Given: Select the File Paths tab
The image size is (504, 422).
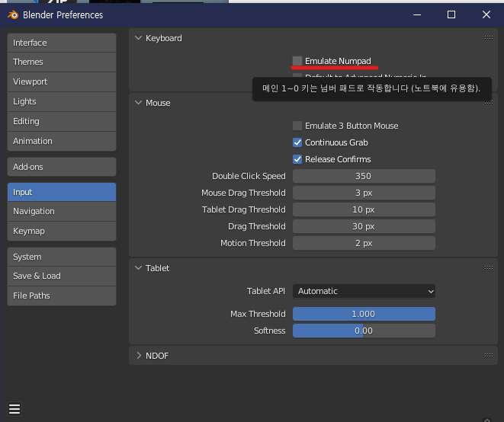Looking at the screenshot, I should click(x=62, y=296).
